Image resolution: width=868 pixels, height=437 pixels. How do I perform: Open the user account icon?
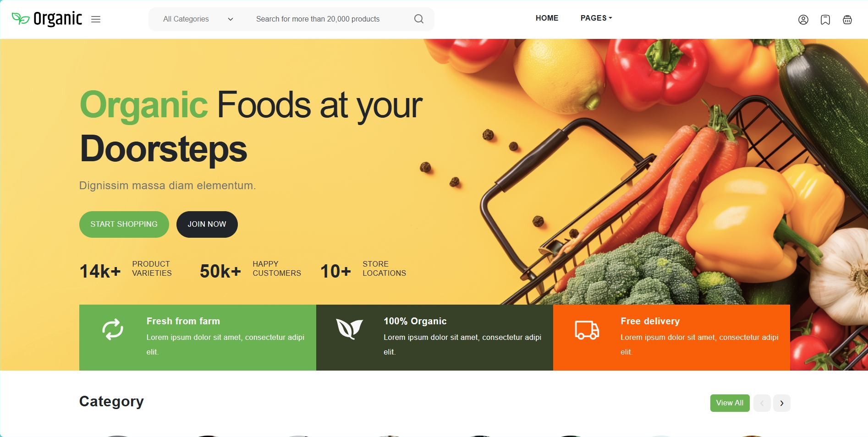point(803,20)
